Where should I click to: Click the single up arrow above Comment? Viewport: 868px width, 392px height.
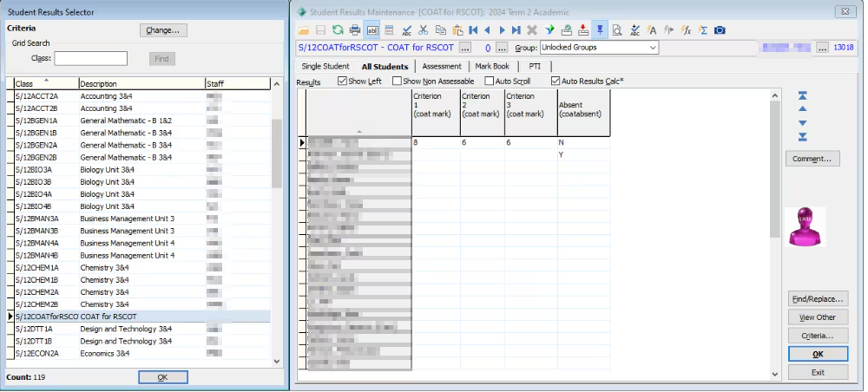803,109
